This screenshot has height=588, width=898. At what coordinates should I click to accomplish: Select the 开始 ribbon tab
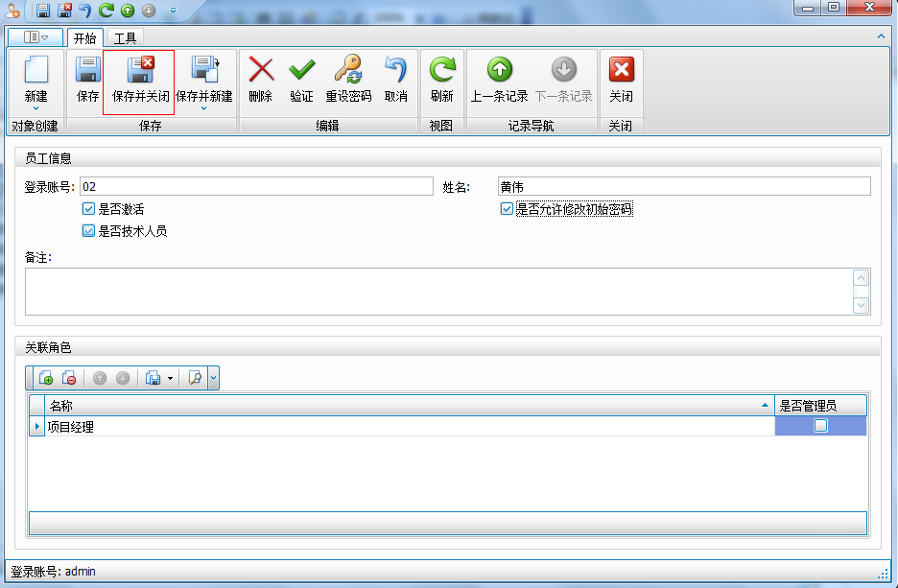point(84,38)
